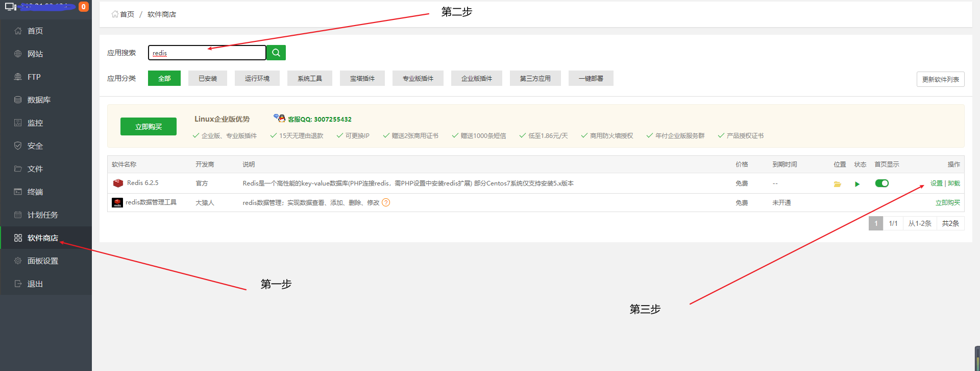This screenshot has width=980, height=371.
Task: Focus the 应用搜索 input field
Action: coord(207,53)
